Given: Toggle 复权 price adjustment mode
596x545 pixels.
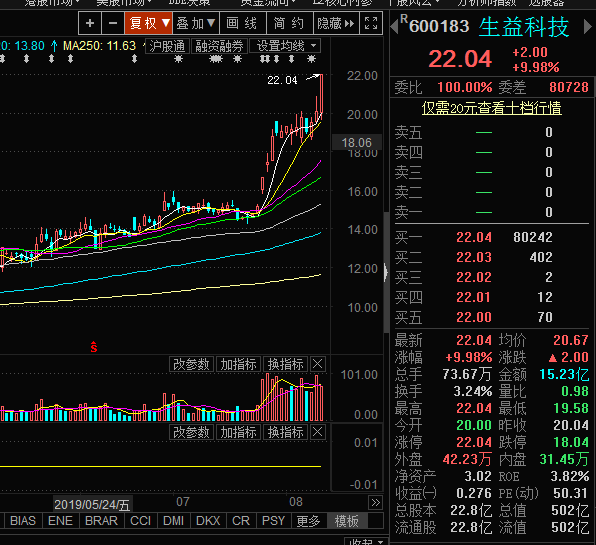Looking at the screenshot, I should 148,23.
